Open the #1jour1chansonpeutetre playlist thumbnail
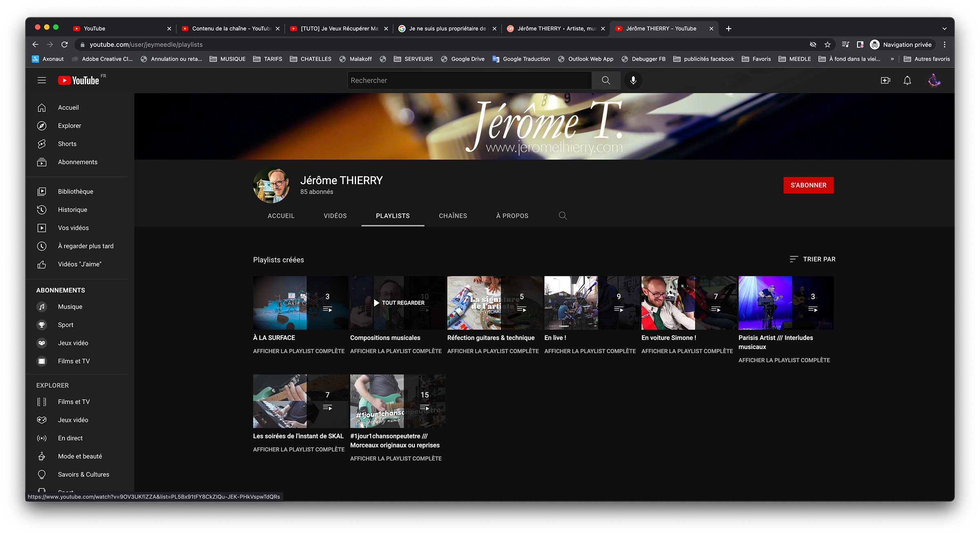 (398, 401)
